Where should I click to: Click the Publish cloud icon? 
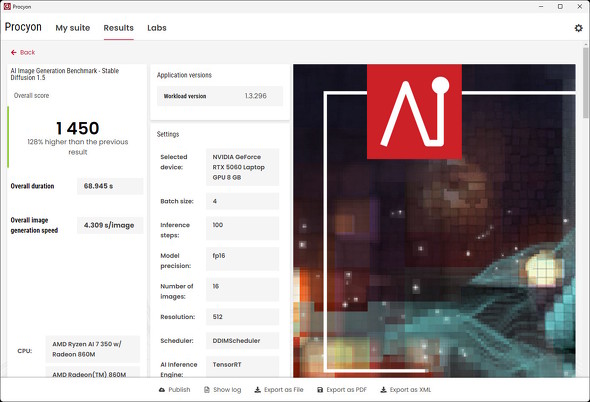(x=162, y=390)
